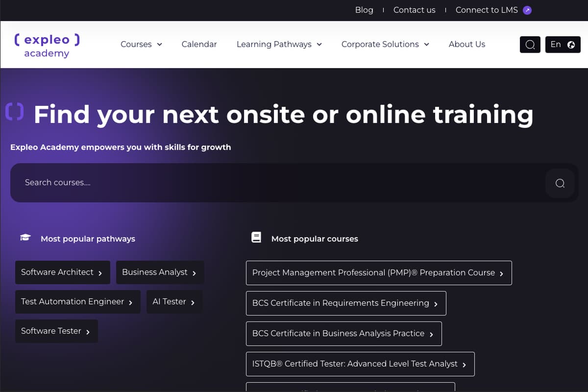Choose the AI Tester pathway button
588x392 pixels.
[174, 302]
